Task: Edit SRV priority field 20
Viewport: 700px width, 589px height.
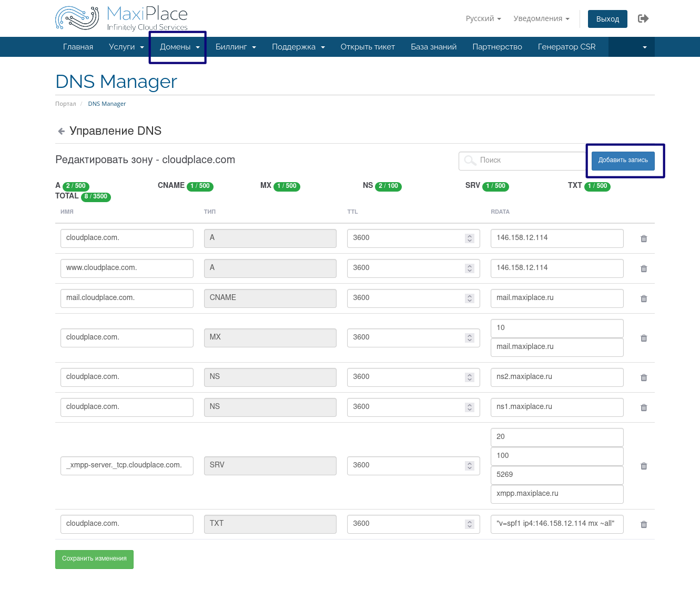Action: click(x=557, y=437)
